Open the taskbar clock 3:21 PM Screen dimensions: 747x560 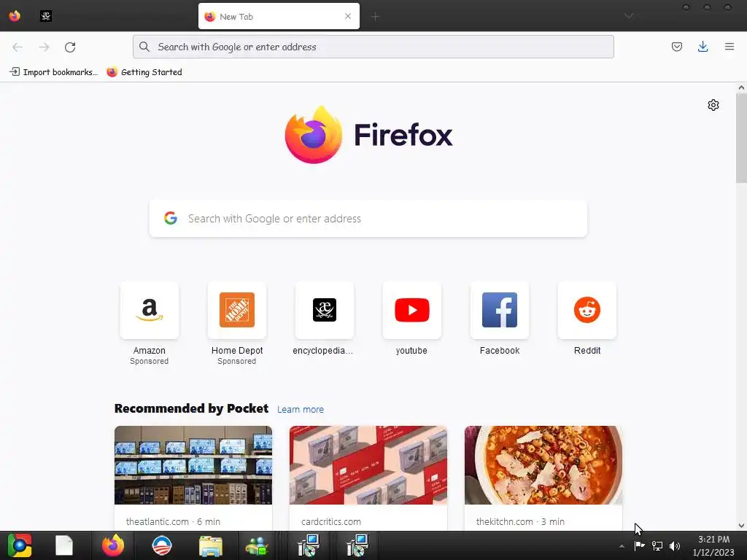coord(713,546)
